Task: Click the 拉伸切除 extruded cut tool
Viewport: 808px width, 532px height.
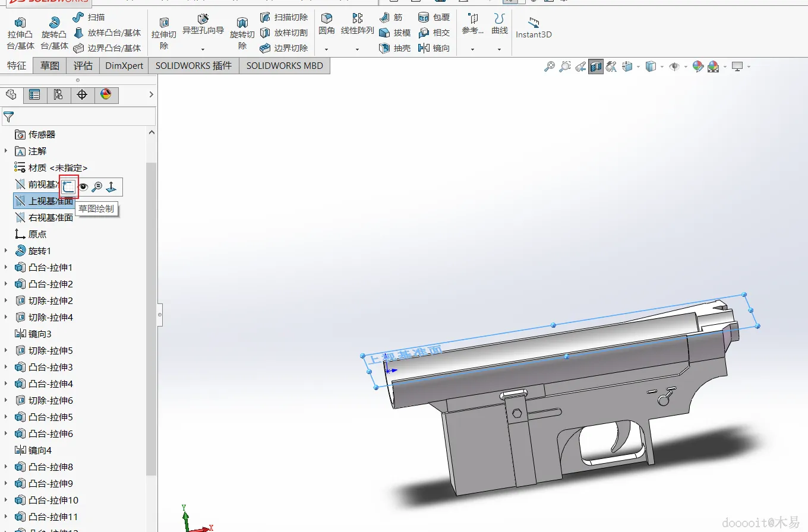Action: pos(164,33)
